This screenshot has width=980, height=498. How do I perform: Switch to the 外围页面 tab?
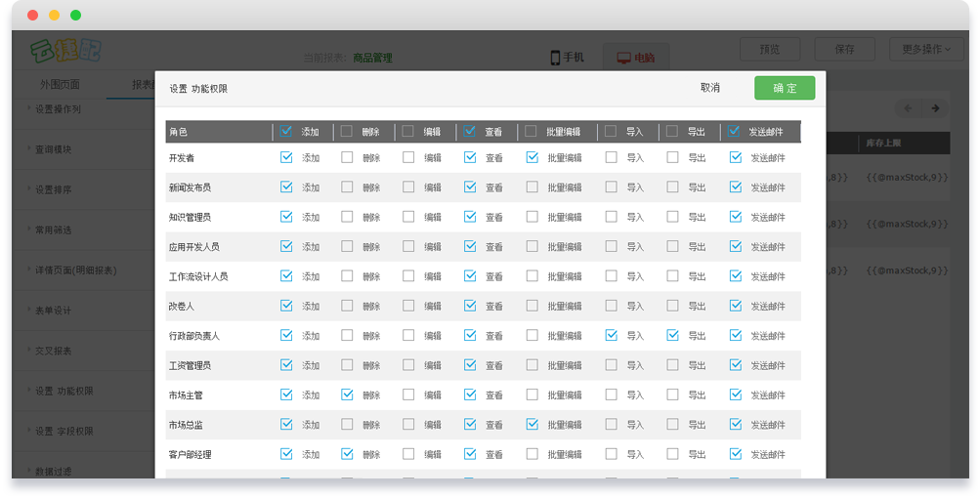(61, 84)
